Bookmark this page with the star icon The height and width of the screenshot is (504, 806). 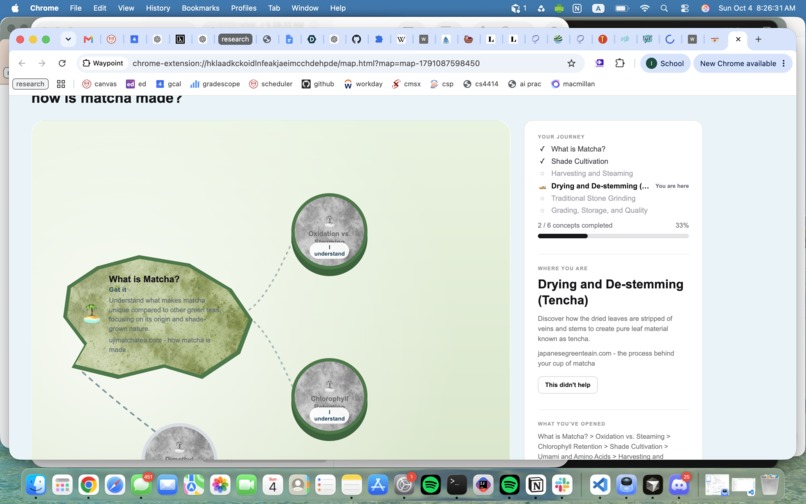point(571,63)
